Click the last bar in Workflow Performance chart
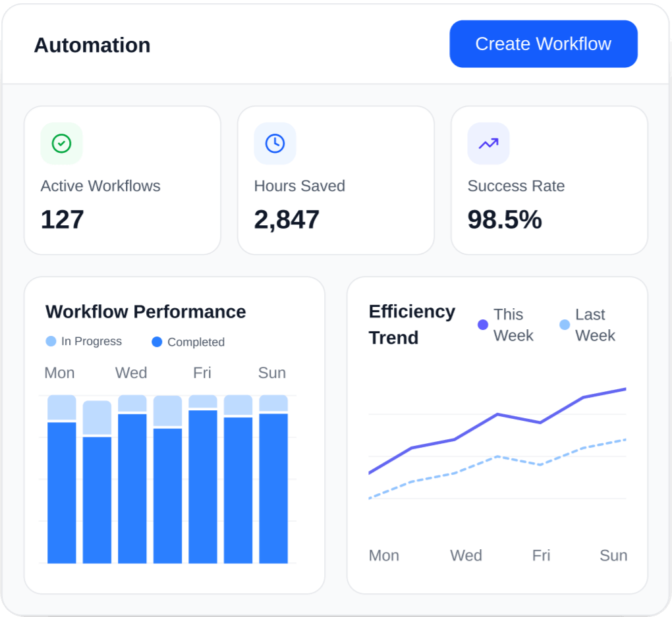The width and height of the screenshot is (672, 617). pos(273,487)
